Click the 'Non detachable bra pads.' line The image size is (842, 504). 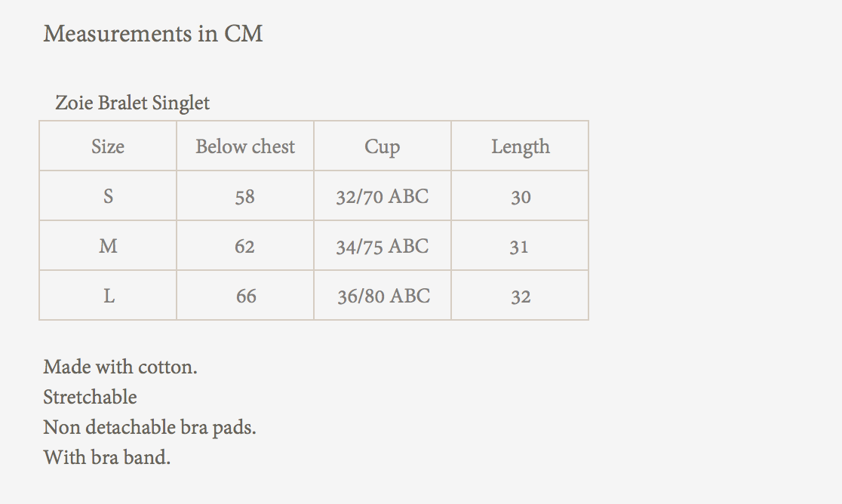[149, 427]
